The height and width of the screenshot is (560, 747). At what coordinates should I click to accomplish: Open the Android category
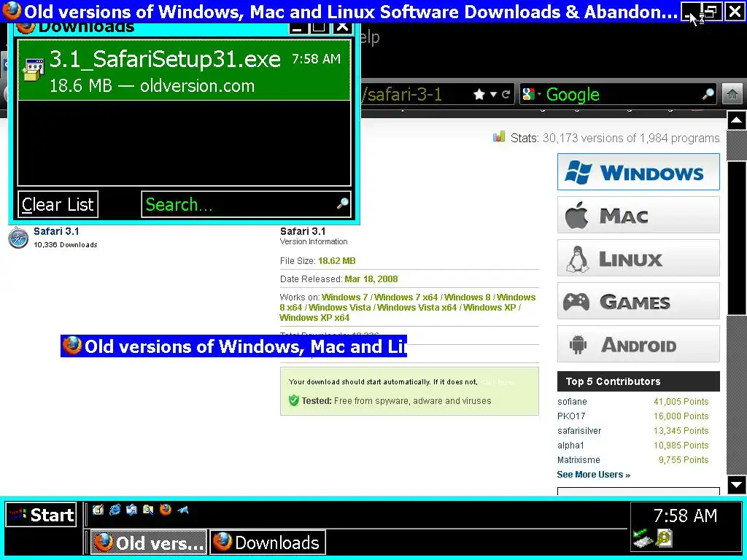pyautogui.click(x=638, y=344)
